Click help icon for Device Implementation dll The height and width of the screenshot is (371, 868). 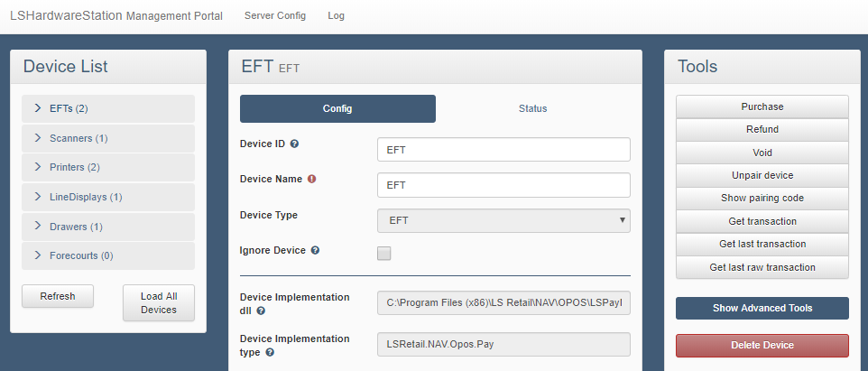point(261,311)
